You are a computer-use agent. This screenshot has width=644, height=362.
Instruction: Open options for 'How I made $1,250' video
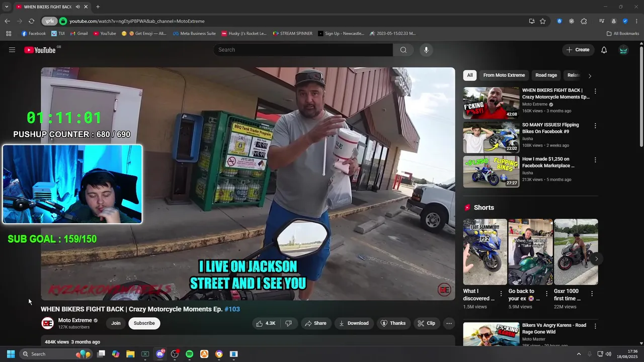pos(595,160)
